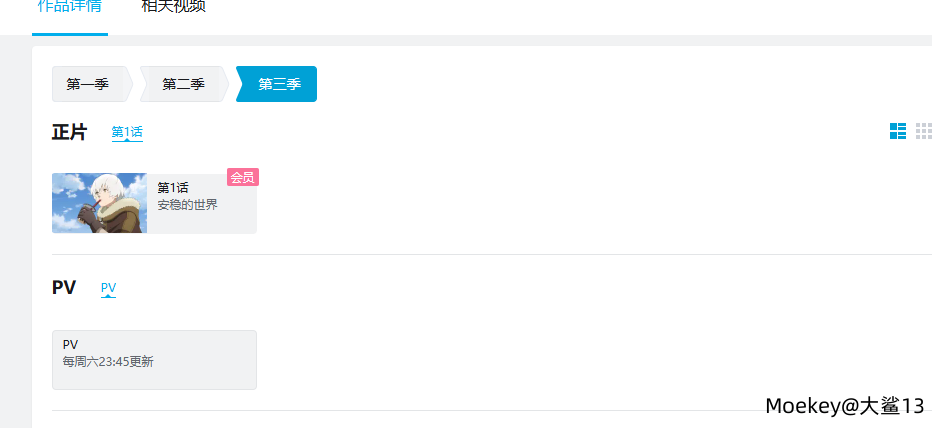Switch to gray grid view icon
The width and height of the screenshot is (932, 428).
[x=924, y=131]
